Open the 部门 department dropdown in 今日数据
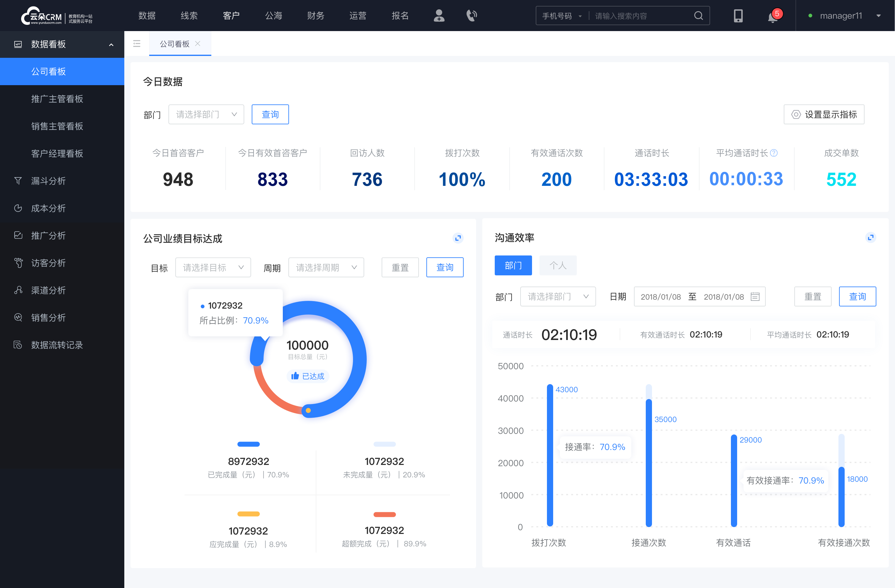This screenshot has height=588, width=895. pos(205,113)
